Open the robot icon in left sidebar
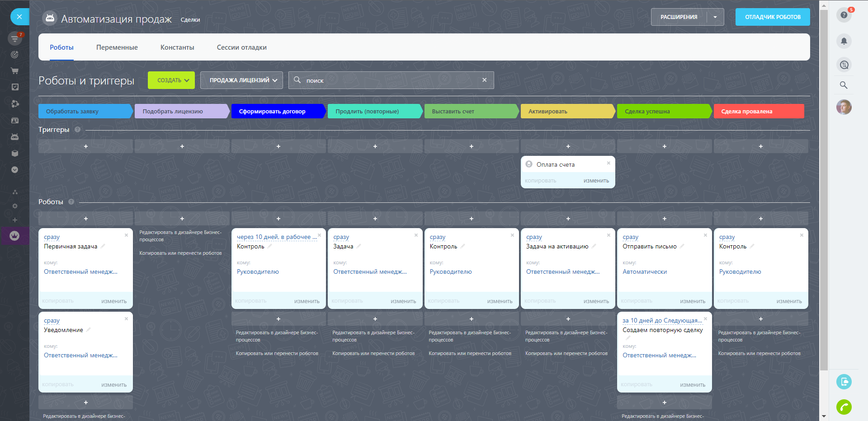 pos(15,137)
